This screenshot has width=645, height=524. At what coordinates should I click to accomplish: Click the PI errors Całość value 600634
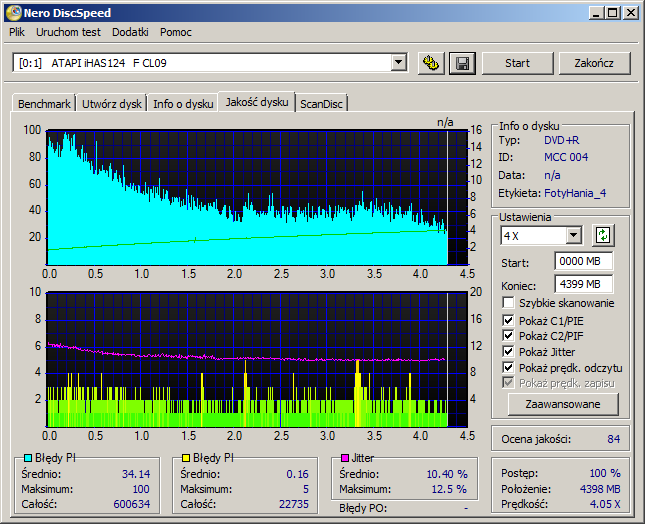pyautogui.click(x=132, y=504)
